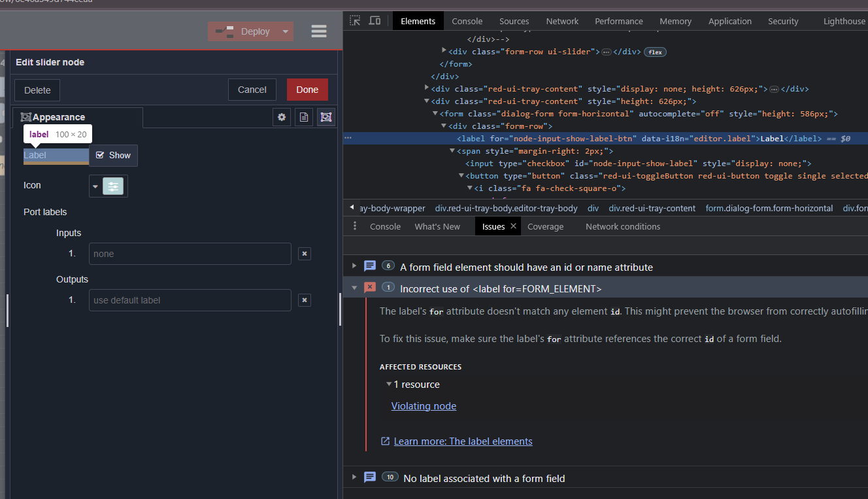Click Done to save the node
This screenshot has width=868, height=499.
pos(307,90)
